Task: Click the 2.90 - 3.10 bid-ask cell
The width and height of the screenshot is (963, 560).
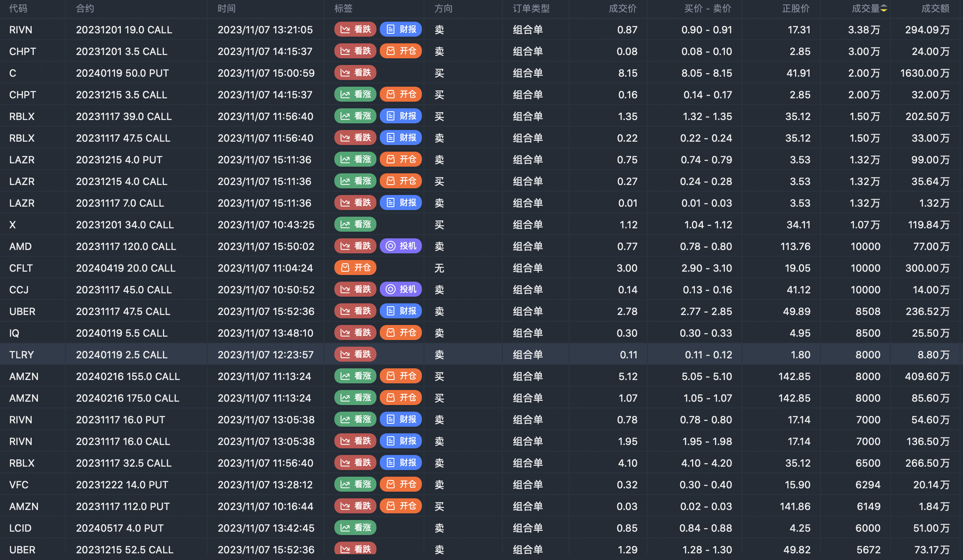Action: pos(707,268)
